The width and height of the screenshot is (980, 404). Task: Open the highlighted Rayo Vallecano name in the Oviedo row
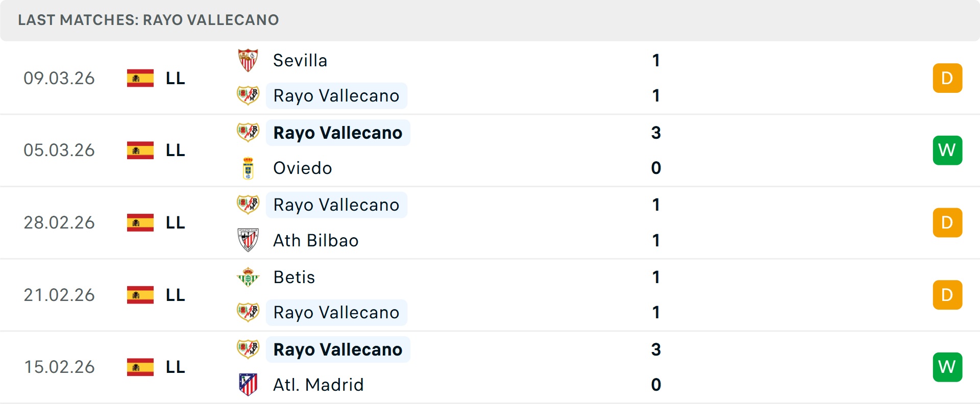click(337, 133)
